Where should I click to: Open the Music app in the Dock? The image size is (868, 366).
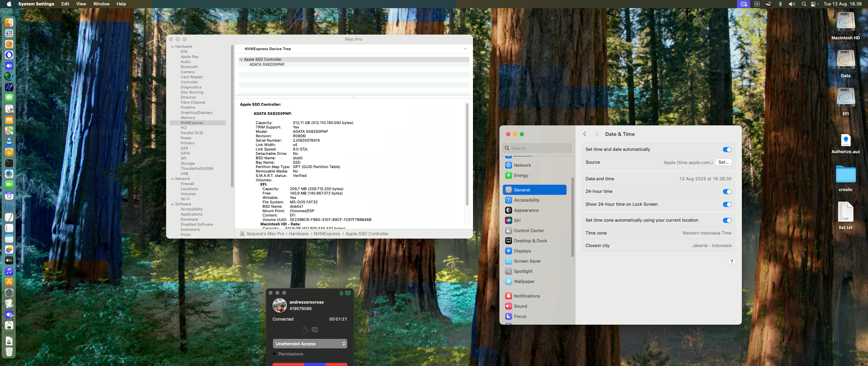coord(9,271)
